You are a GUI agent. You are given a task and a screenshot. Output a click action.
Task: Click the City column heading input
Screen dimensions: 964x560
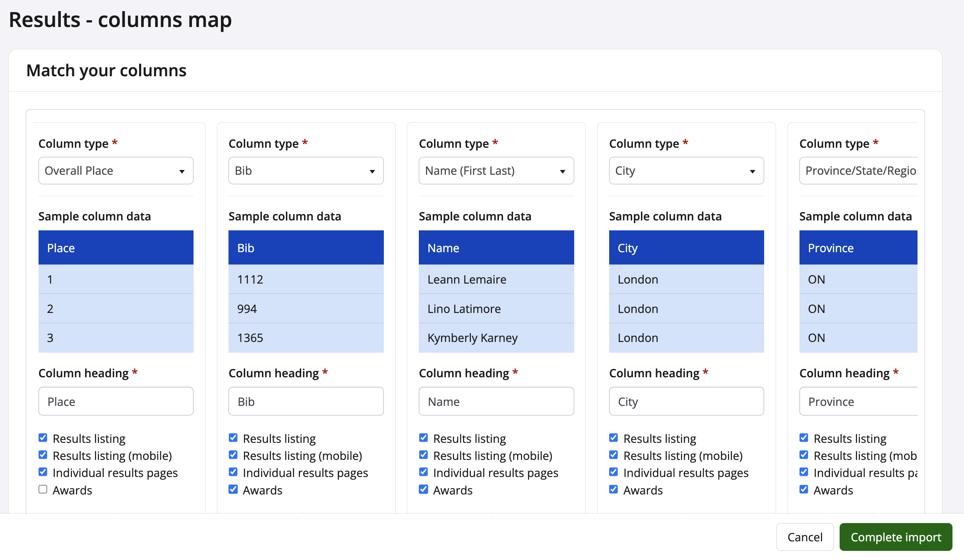pyautogui.click(x=686, y=402)
